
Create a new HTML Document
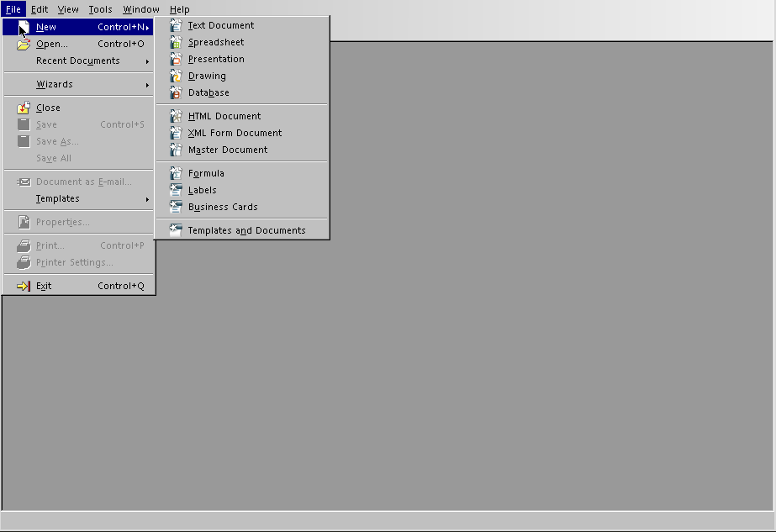point(242,116)
